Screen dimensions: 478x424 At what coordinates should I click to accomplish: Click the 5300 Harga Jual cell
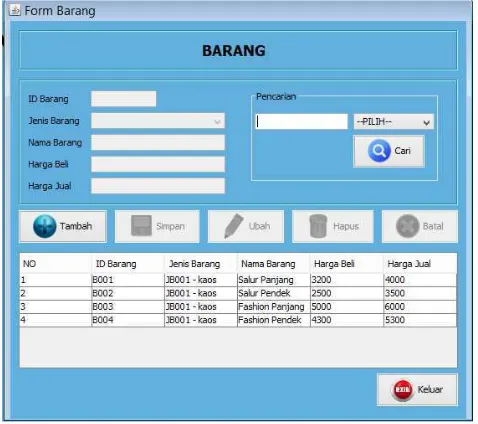pyautogui.click(x=420, y=320)
